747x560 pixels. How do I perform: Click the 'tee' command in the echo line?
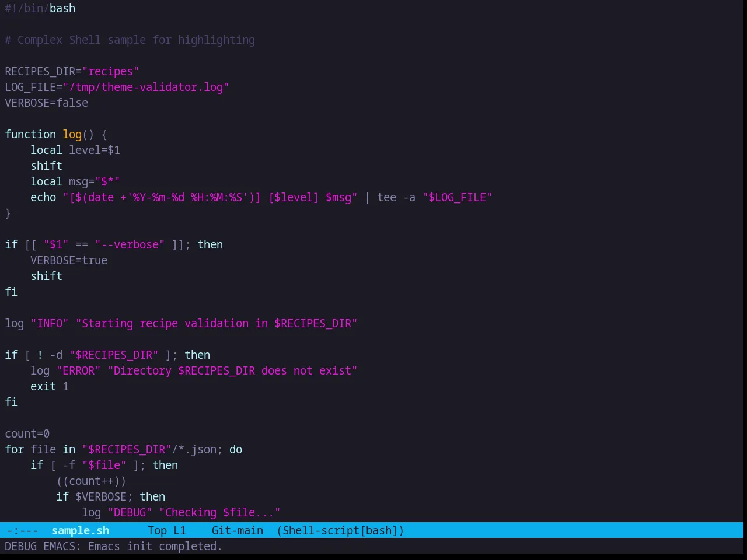tap(387, 197)
